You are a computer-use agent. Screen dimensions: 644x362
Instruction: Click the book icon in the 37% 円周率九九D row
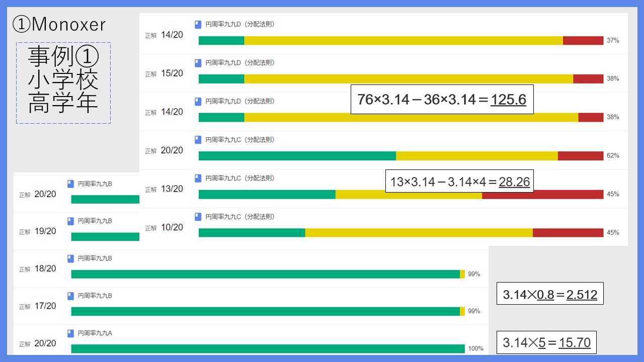[198, 24]
